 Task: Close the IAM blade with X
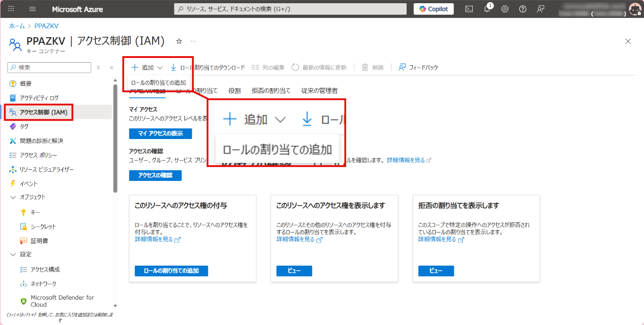point(628,41)
